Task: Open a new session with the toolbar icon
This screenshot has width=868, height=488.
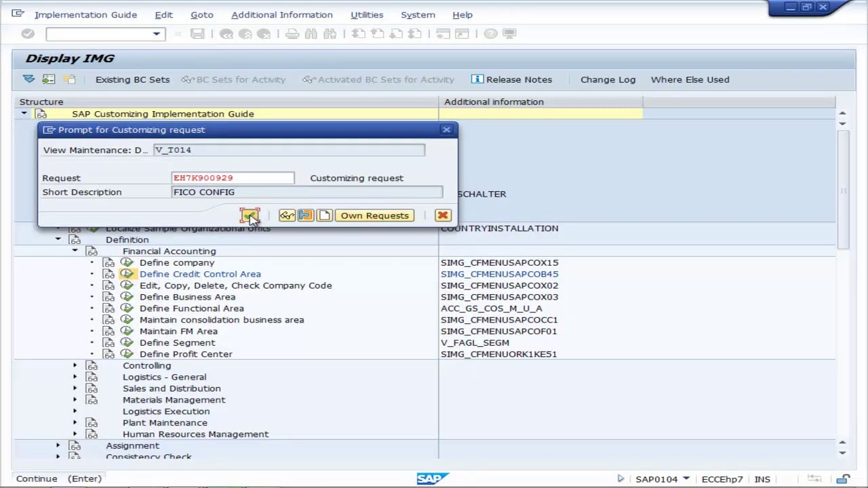Action: coord(443,34)
